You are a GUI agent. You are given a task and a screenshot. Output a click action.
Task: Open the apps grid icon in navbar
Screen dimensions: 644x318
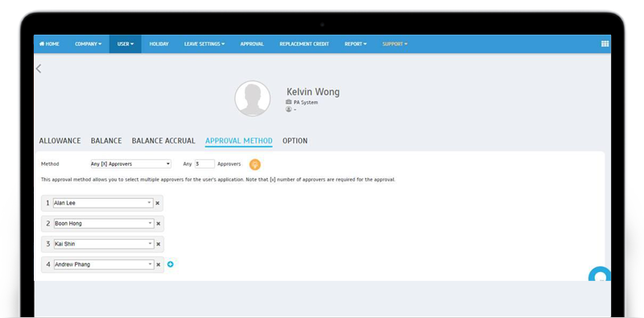pos(605,44)
